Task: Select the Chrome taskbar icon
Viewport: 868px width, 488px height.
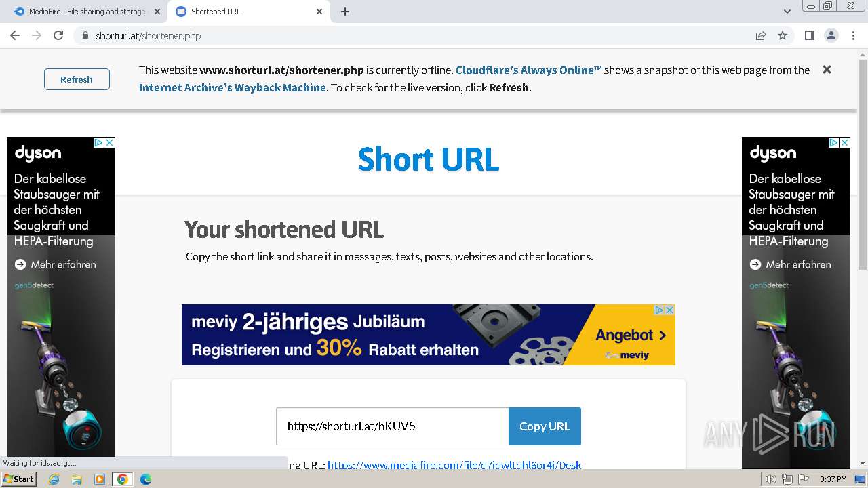Action: click(x=123, y=479)
